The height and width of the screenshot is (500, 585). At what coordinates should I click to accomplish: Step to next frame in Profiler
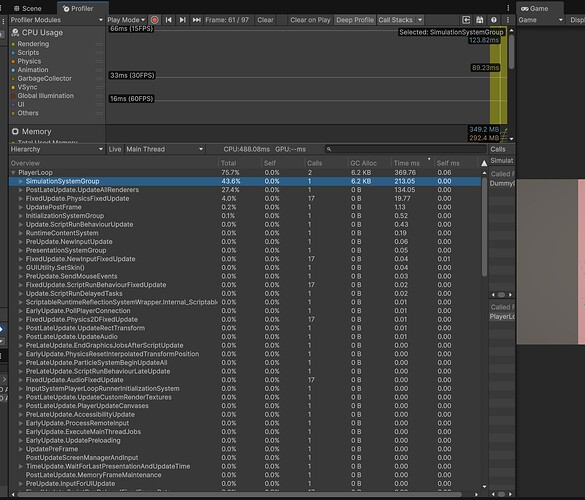tap(182, 20)
